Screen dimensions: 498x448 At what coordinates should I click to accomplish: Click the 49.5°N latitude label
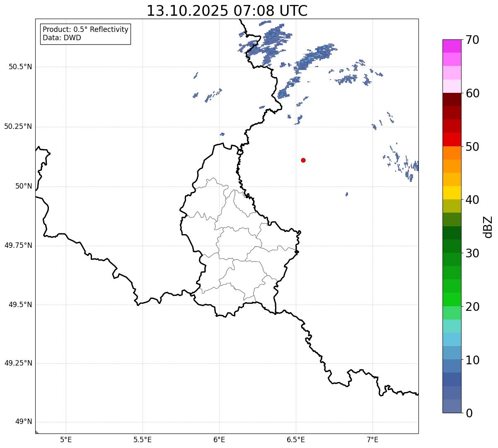pyautogui.click(x=20, y=305)
